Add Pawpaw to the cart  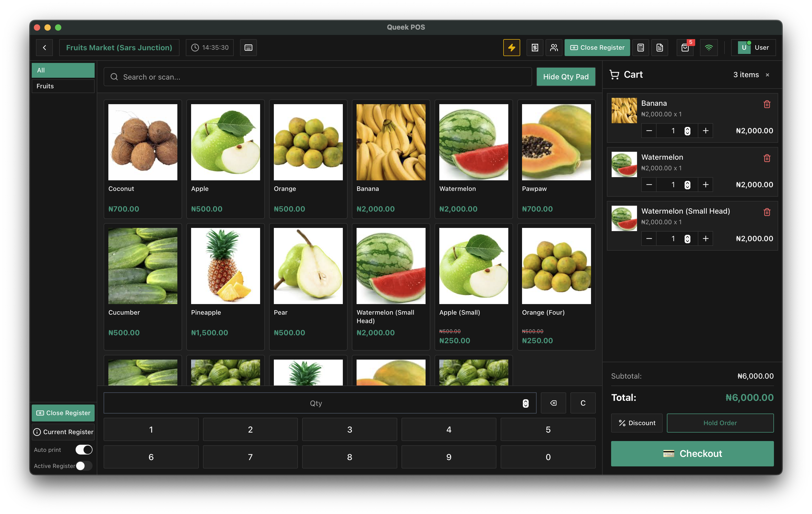coord(556,159)
